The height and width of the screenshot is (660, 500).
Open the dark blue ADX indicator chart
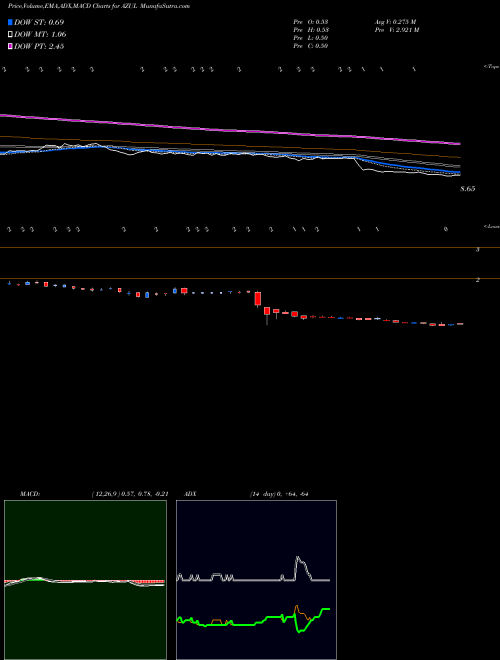[256, 580]
